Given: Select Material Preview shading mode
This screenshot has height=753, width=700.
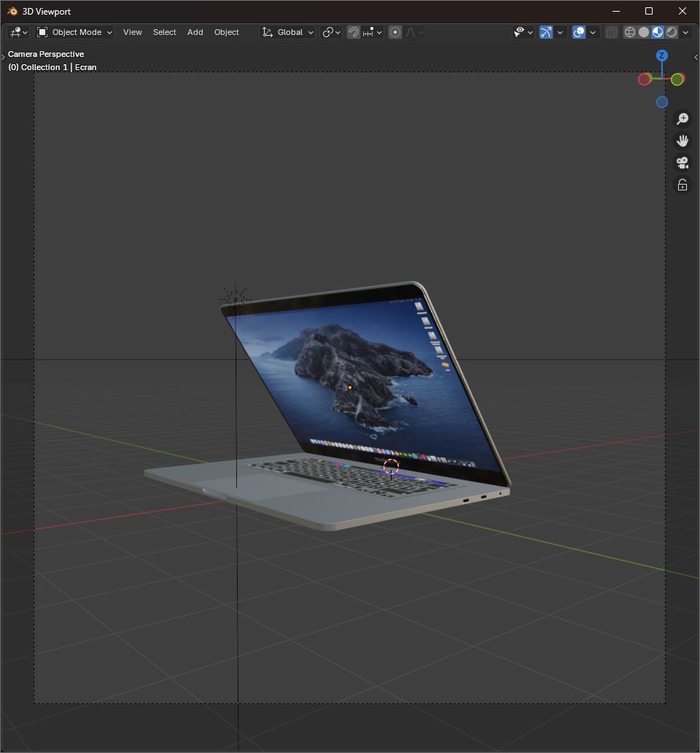Looking at the screenshot, I should click(x=658, y=32).
